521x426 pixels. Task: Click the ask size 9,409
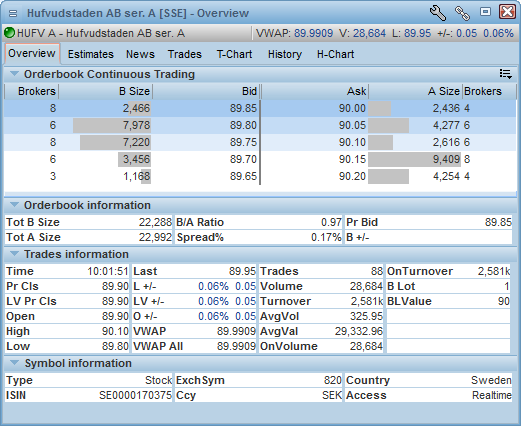click(x=446, y=159)
